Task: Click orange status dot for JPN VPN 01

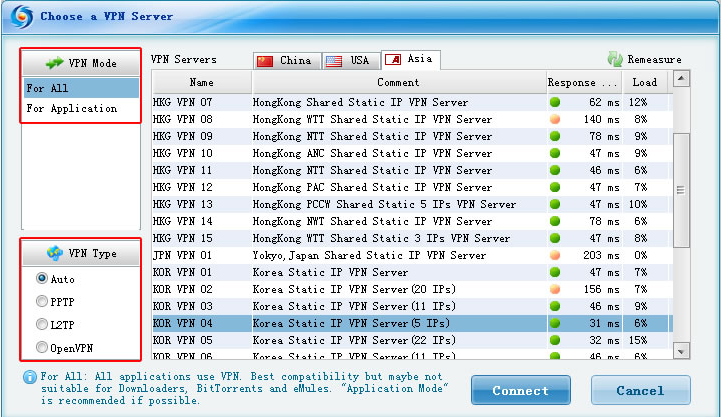Action: [555, 255]
